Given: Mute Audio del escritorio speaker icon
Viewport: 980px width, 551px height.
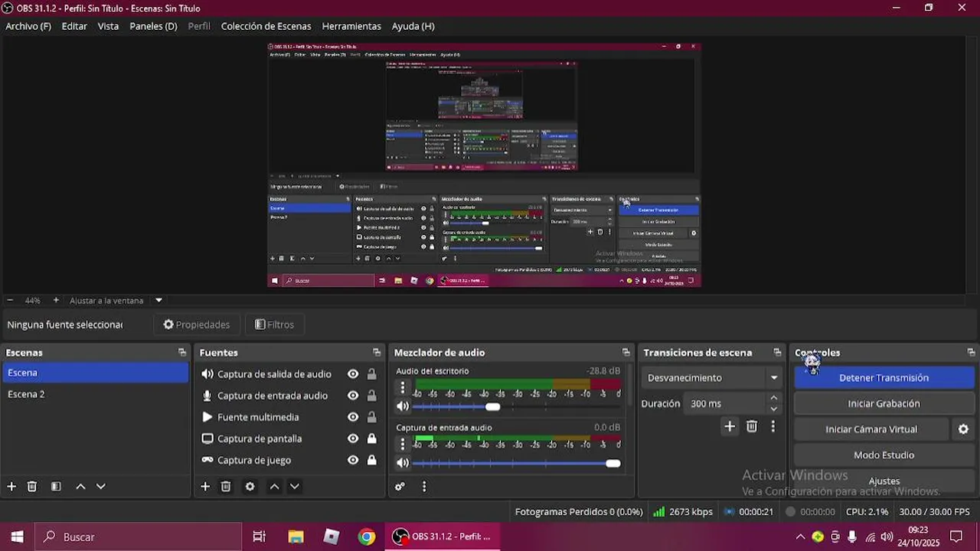Looking at the screenshot, I should tap(403, 406).
